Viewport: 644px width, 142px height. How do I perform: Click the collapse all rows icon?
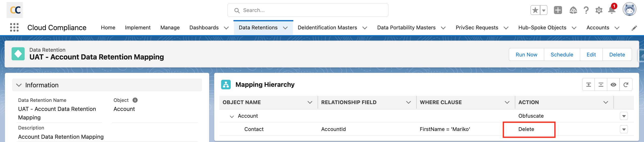[x=601, y=85]
